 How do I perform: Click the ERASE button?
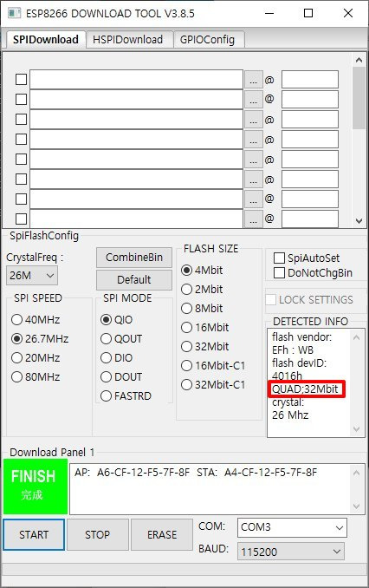click(162, 534)
